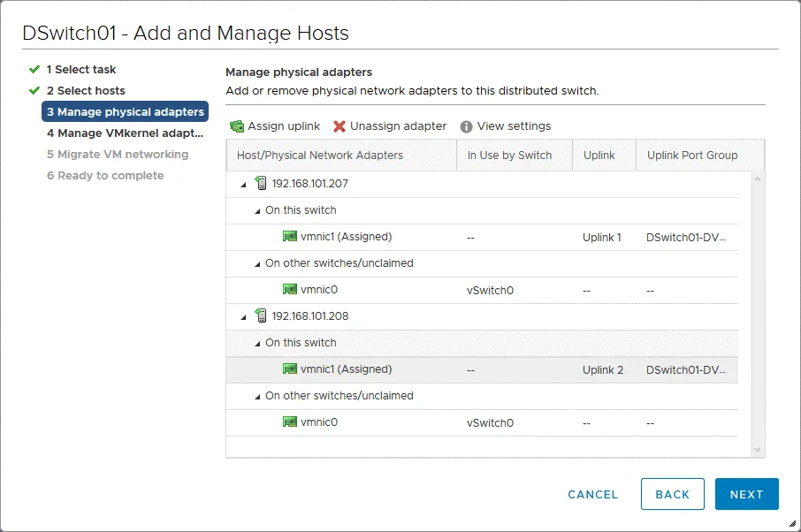The height and width of the screenshot is (532, 801).
Task: Click the BACK button
Action: point(672,494)
